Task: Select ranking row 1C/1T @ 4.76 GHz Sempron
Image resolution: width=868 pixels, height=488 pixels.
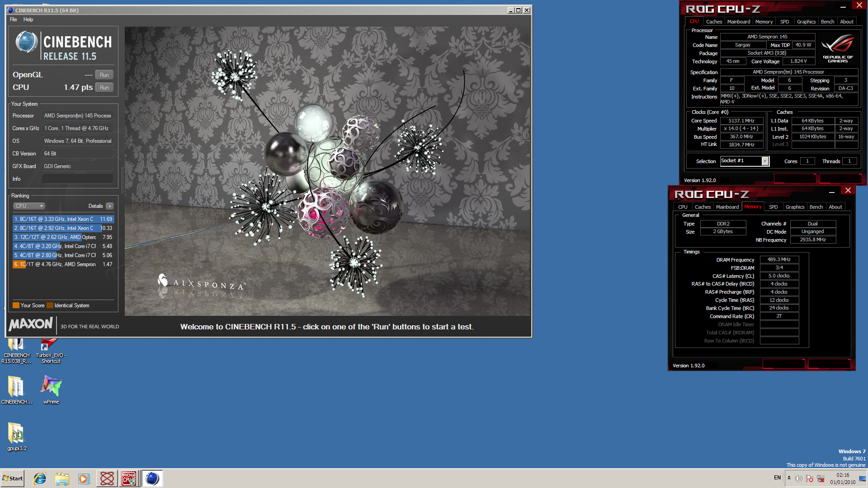Action: pos(63,264)
